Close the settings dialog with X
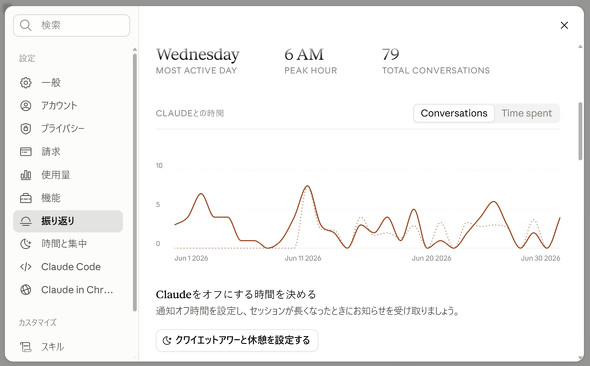The image size is (590, 366). (564, 25)
